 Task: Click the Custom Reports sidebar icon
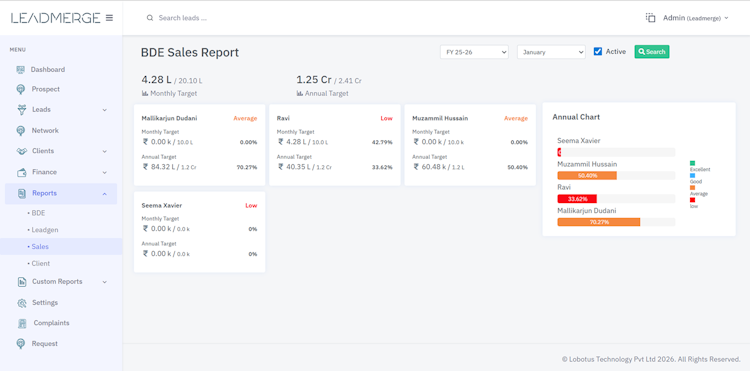coord(22,282)
